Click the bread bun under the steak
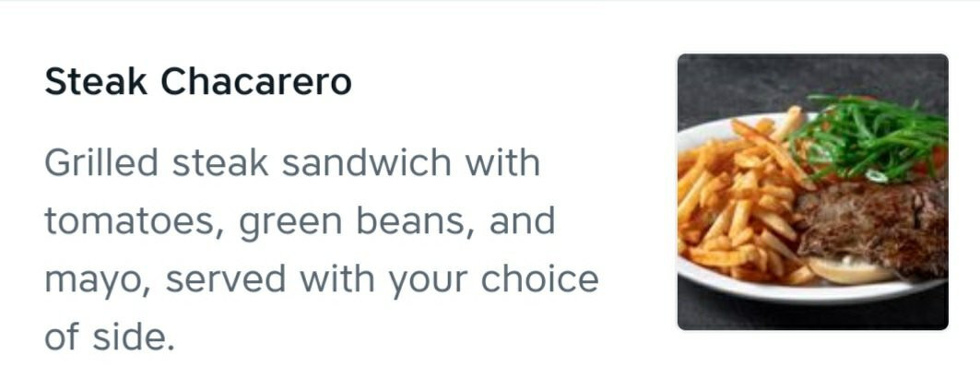980x390 pixels. pos(851,270)
